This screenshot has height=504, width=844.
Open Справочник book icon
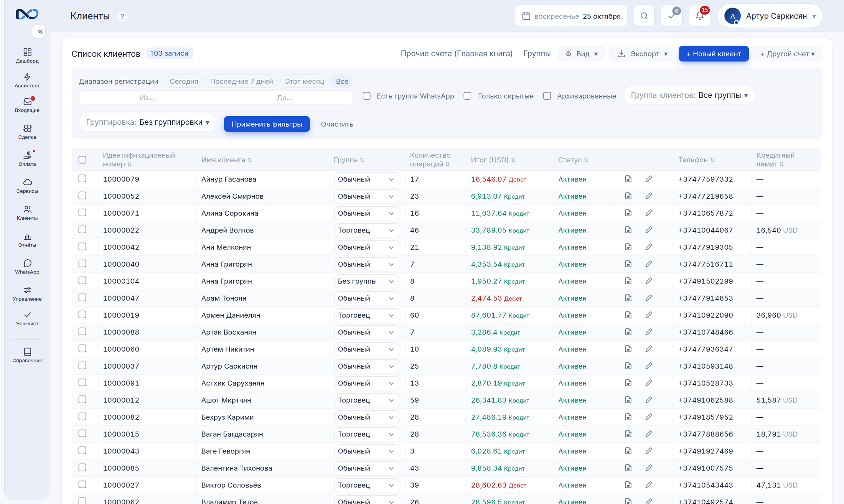tap(27, 355)
